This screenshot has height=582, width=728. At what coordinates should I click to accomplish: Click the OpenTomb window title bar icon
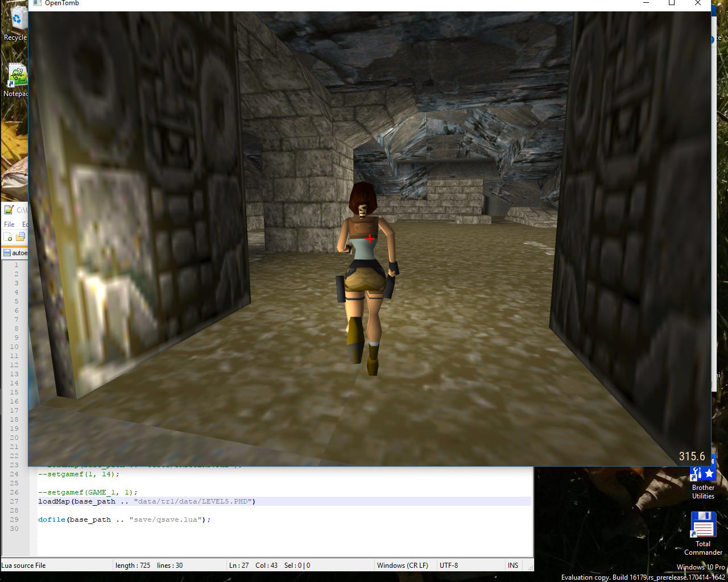[37, 3]
